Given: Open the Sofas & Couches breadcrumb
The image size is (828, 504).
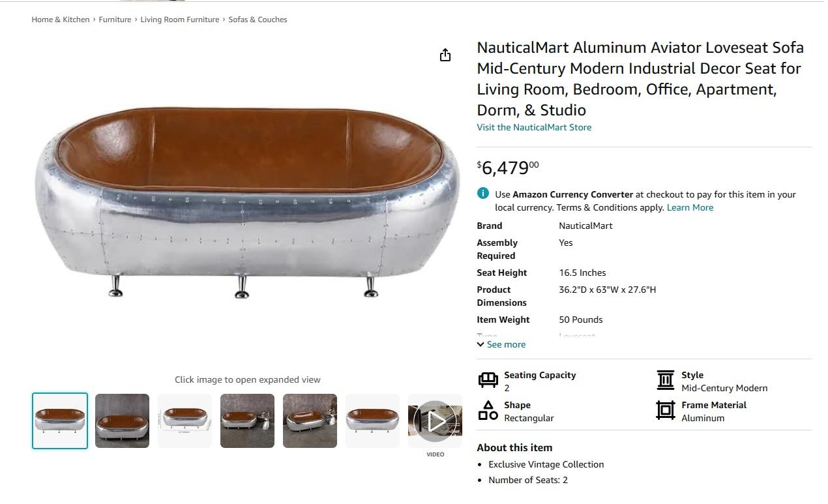Looking at the screenshot, I should pyautogui.click(x=258, y=20).
